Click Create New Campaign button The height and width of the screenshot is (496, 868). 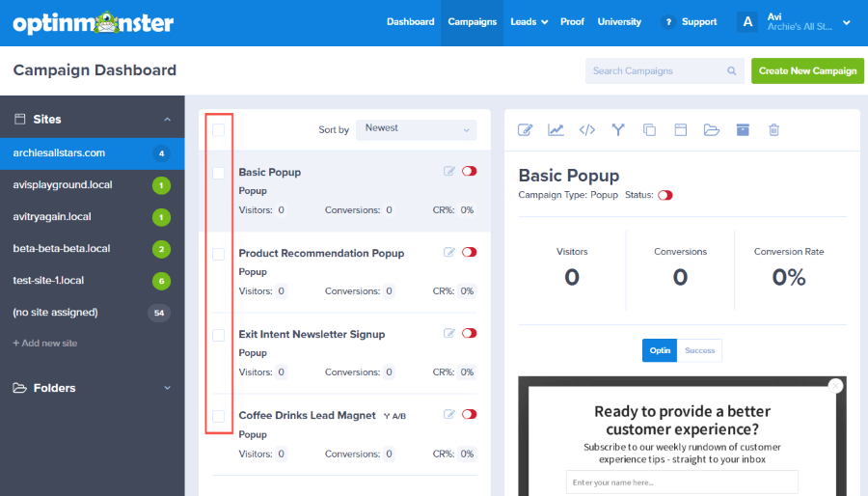click(807, 70)
